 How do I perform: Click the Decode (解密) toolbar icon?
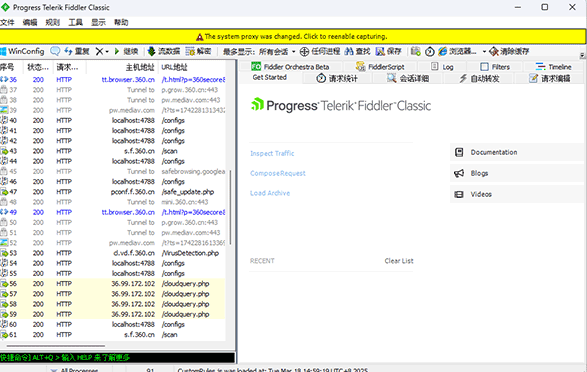click(x=190, y=51)
